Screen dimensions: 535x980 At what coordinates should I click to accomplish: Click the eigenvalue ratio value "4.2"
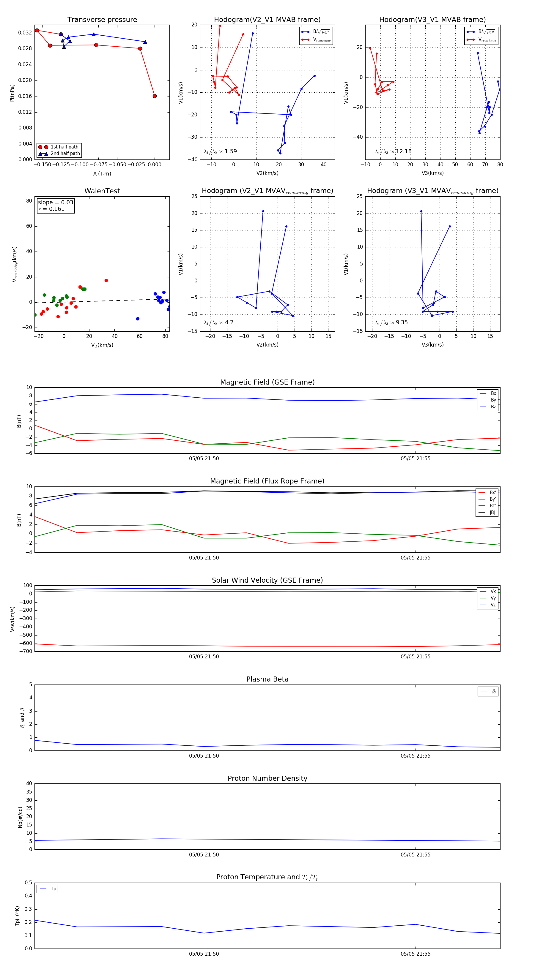pyautogui.click(x=229, y=323)
